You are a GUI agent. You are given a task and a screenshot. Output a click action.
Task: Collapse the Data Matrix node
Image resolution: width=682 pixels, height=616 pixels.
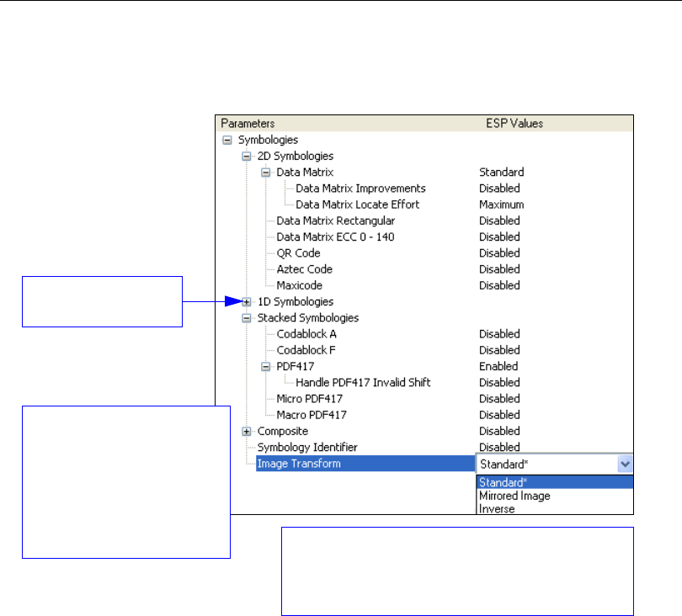coord(265,173)
